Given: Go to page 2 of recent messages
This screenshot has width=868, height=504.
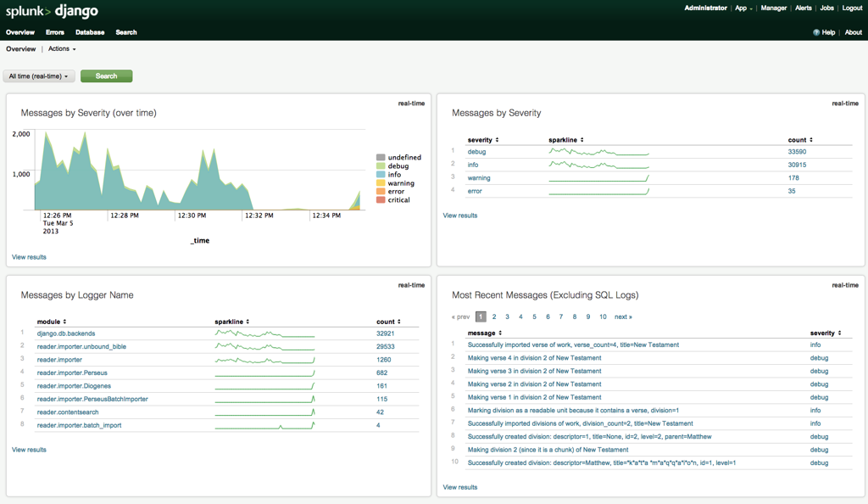Looking at the screenshot, I should [494, 316].
